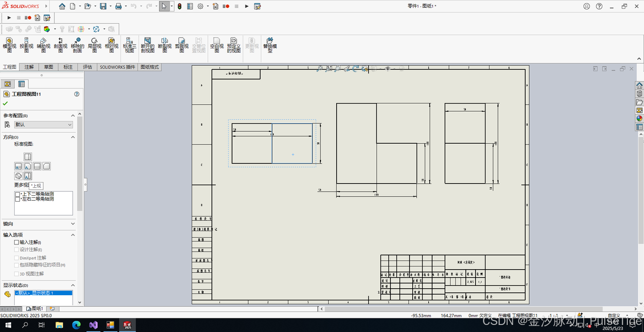Select the 剪裁视图 crop view tool
Viewport: 644px width, 332px height.
pos(182,45)
